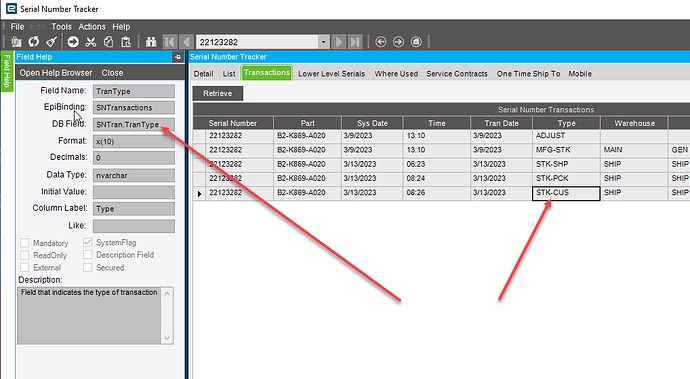
Task: Click the Column Label Type field
Action: pyautogui.click(x=134, y=209)
